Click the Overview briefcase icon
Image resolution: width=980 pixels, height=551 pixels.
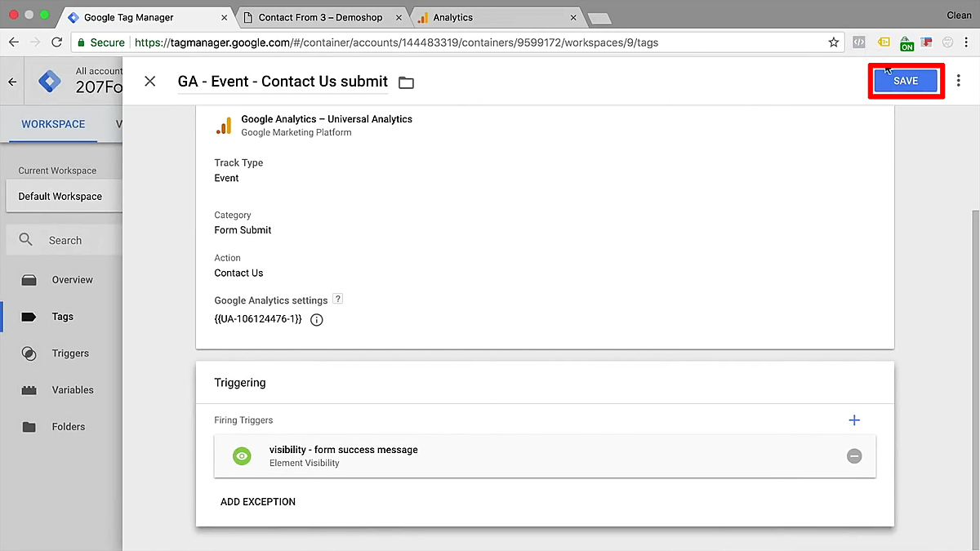coord(29,280)
